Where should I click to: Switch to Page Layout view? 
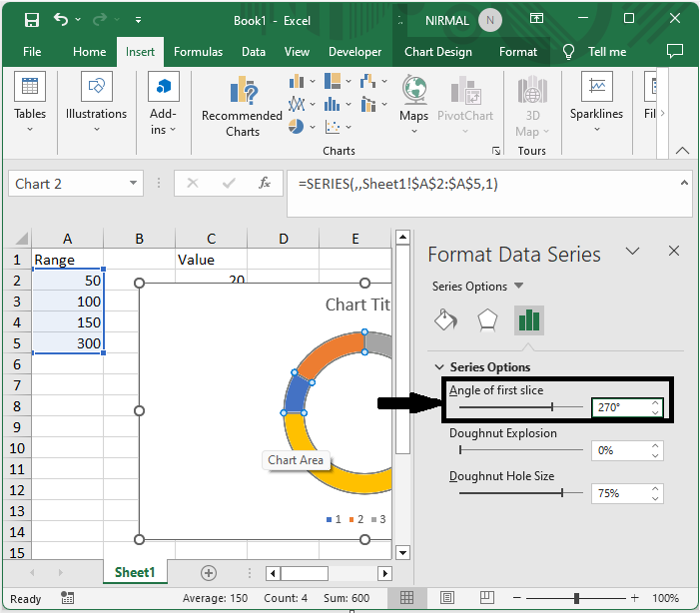447,598
